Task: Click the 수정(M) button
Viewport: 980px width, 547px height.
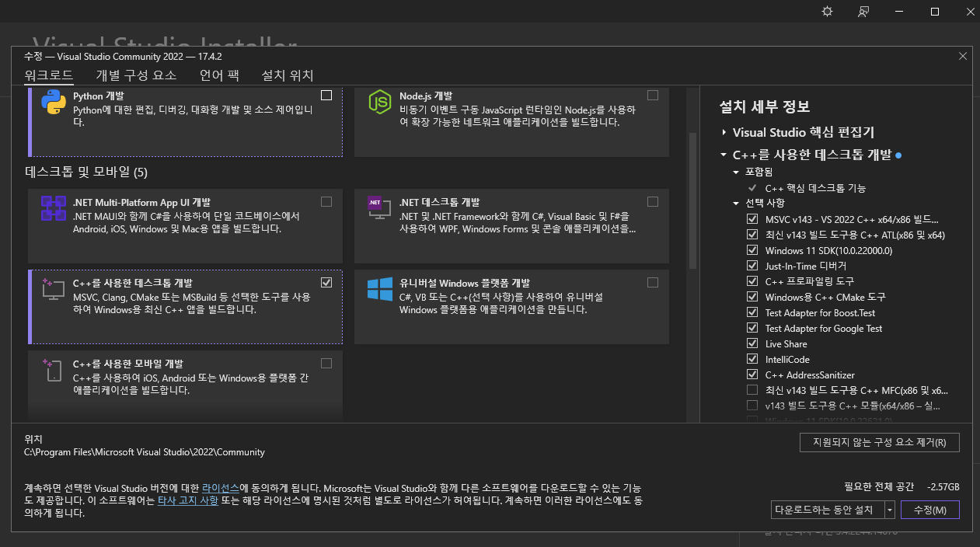Action: [930, 510]
